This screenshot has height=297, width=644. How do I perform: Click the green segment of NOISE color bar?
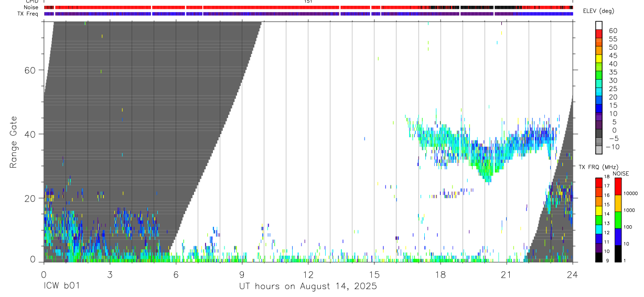point(618,220)
